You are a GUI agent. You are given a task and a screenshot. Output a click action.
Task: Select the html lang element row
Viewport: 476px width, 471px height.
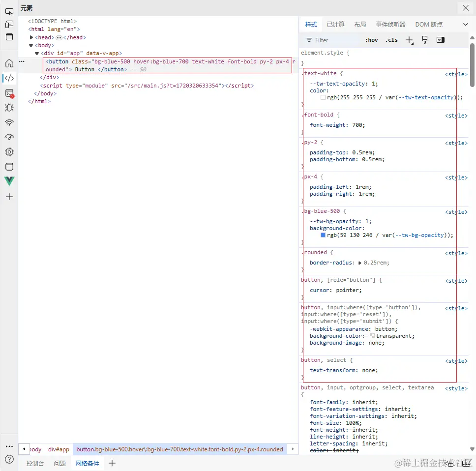pyautogui.click(x=54, y=29)
